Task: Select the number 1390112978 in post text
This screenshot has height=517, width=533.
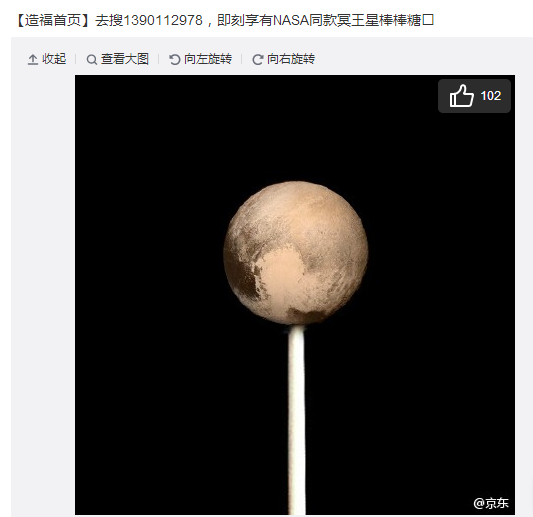Action: [x=162, y=20]
